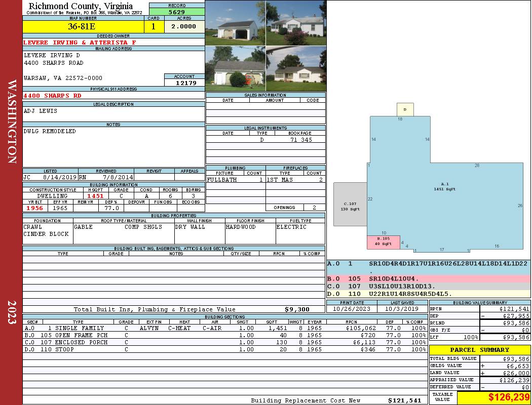Select the acres value 2.0000
The width and height of the screenshot is (532, 405).
point(184,27)
